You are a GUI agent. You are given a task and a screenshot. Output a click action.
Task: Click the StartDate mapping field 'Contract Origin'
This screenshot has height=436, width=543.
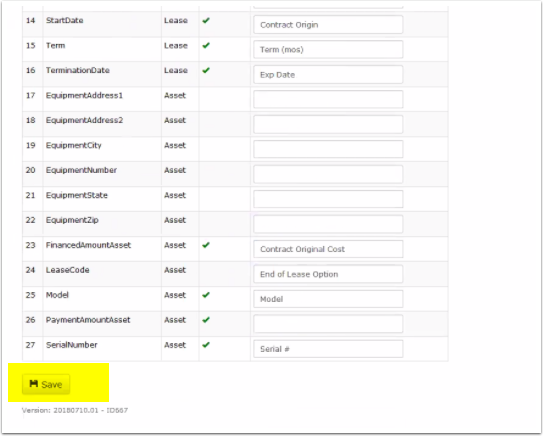click(x=328, y=25)
